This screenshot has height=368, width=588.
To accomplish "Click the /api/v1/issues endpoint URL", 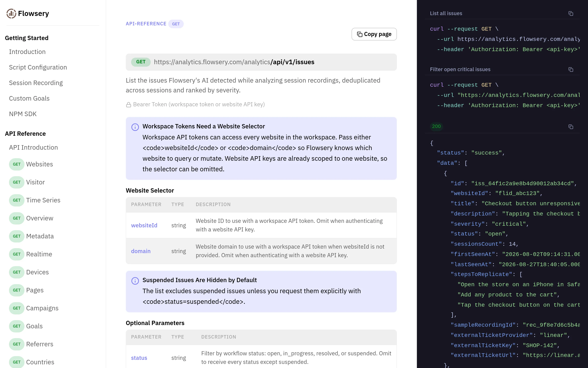I will (234, 62).
